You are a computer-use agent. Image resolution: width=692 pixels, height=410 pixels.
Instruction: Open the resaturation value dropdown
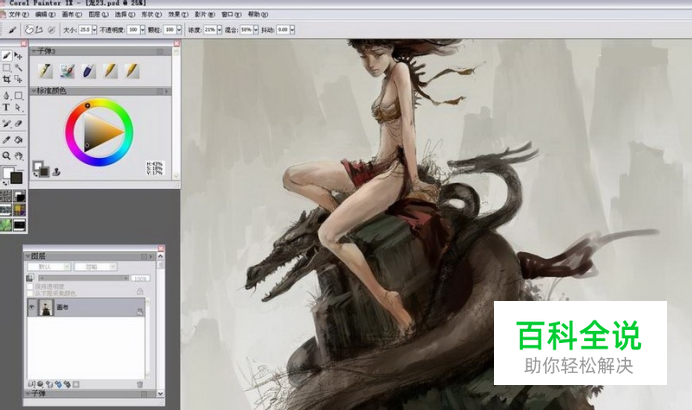pos(219,30)
